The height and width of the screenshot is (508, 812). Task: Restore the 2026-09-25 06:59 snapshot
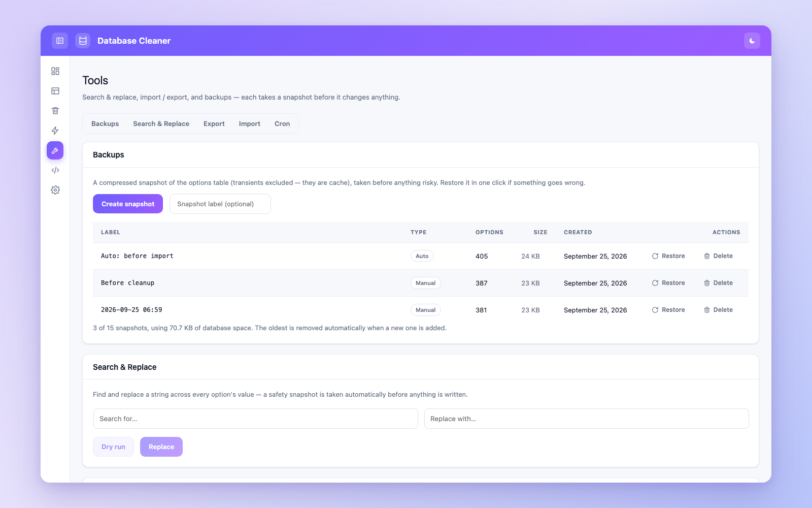click(668, 310)
